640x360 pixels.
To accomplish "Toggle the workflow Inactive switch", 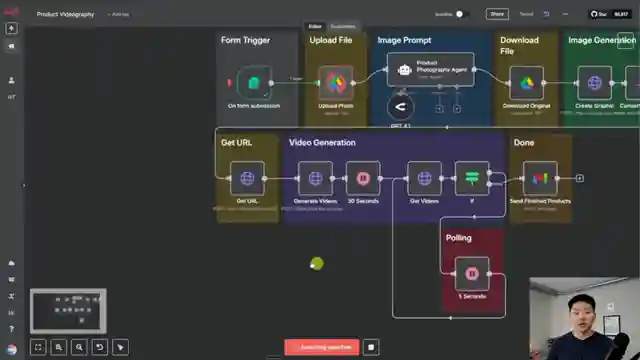I will tap(462, 14).
